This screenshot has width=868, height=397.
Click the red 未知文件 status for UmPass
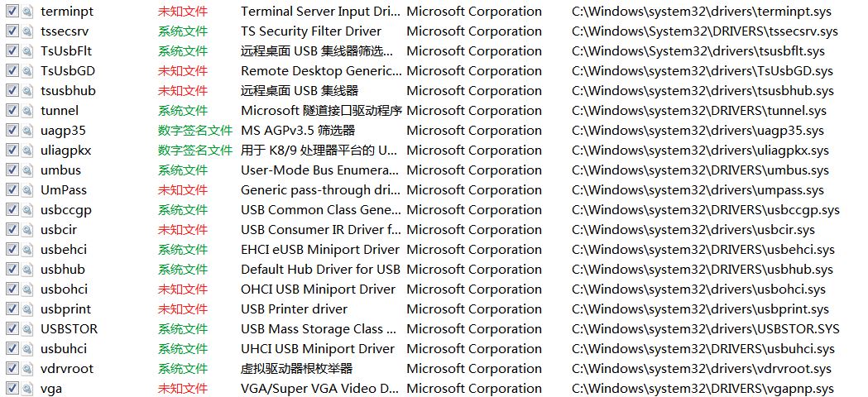point(183,190)
